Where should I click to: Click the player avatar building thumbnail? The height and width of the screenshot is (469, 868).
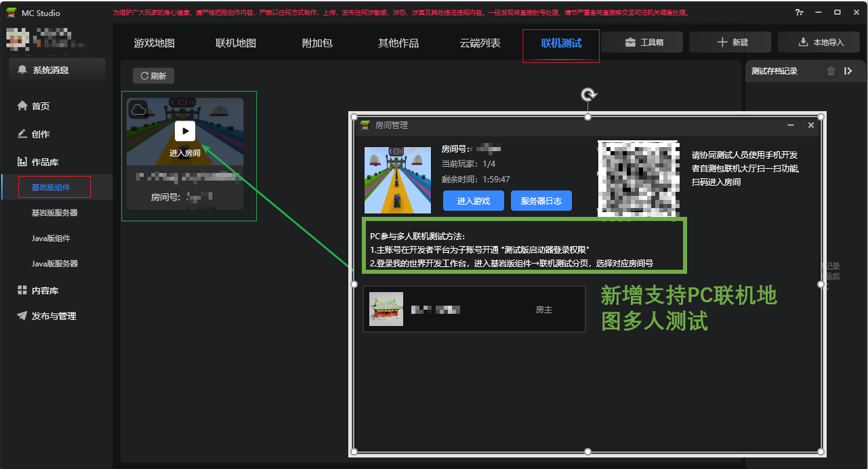click(386, 309)
